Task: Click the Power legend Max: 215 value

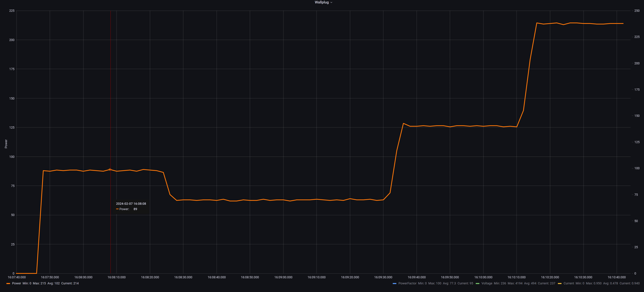Action: coord(39,283)
